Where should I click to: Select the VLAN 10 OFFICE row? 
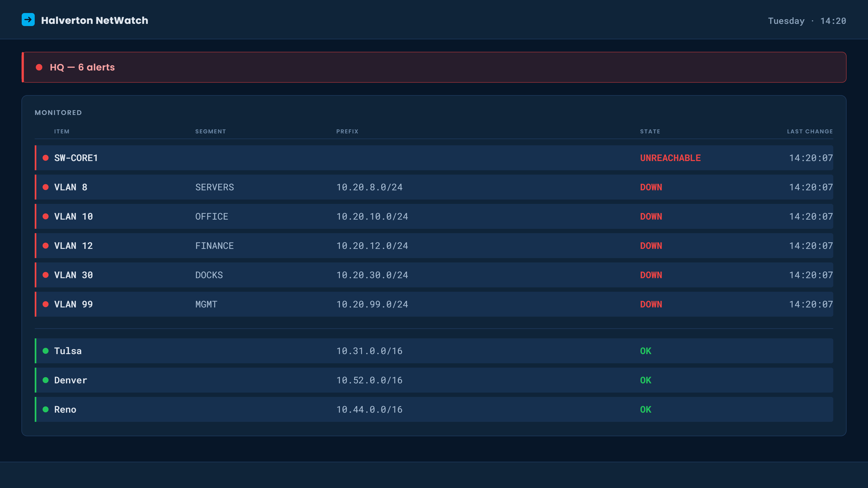pyautogui.click(x=434, y=217)
